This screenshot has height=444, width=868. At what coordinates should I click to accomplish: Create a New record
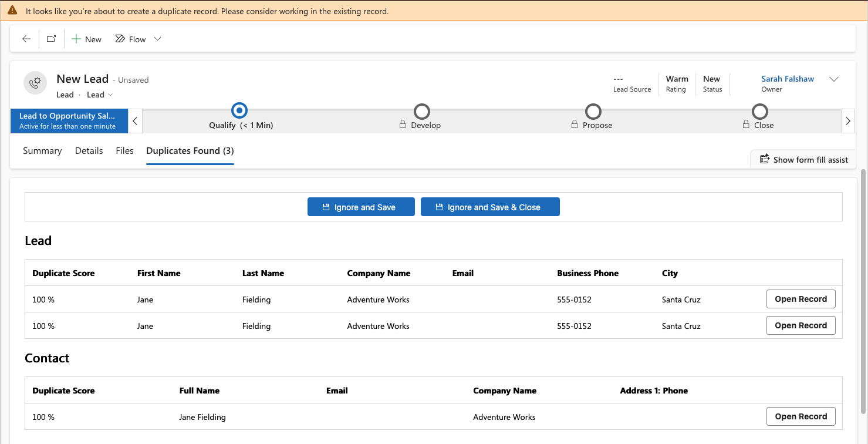tap(86, 39)
